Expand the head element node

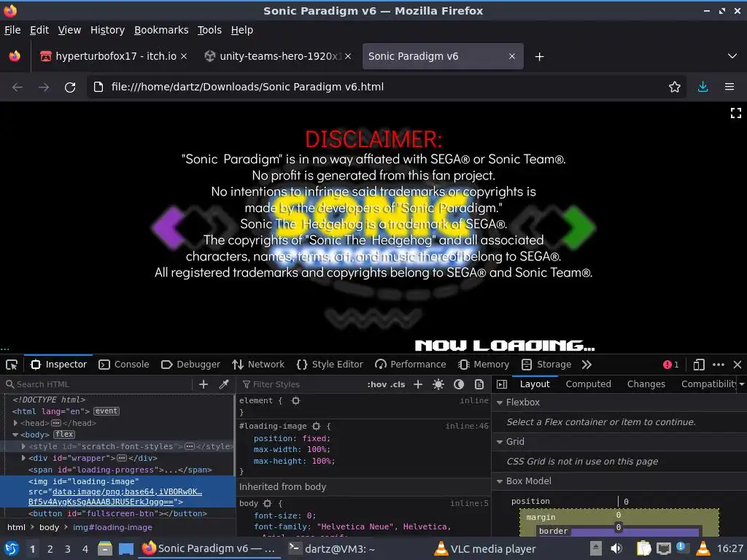tap(15, 423)
